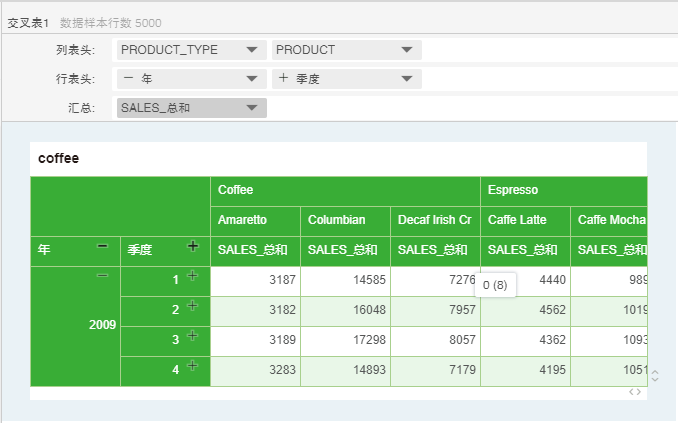Select the 交叉表1 tab title
Image resolution: width=678 pixels, height=423 pixels.
(x=28, y=22)
